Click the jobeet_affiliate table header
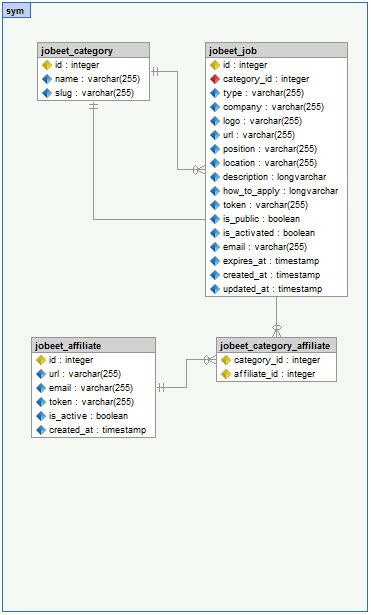 point(93,346)
